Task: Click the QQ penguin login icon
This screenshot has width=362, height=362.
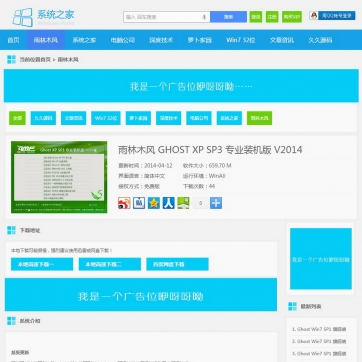Action: 314,15
